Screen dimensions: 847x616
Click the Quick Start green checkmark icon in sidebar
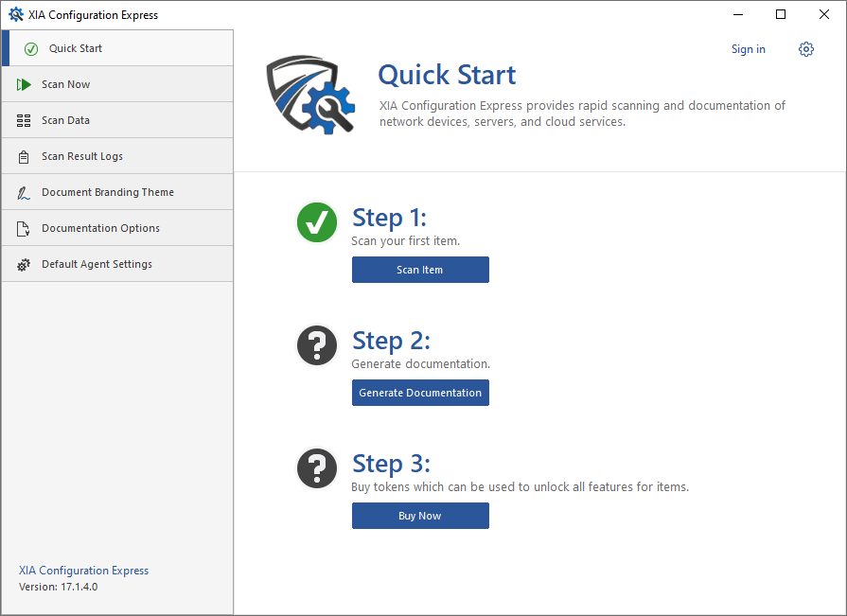click(x=31, y=49)
